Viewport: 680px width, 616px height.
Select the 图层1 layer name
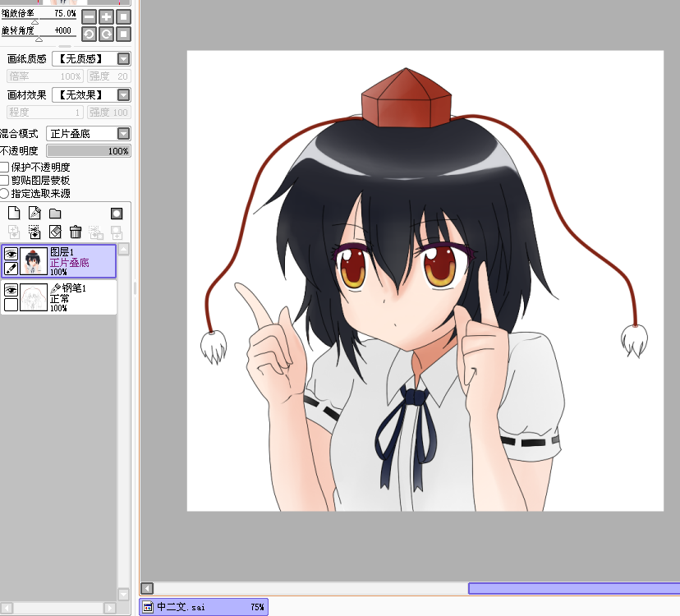pyautogui.click(x=62, y=252)
